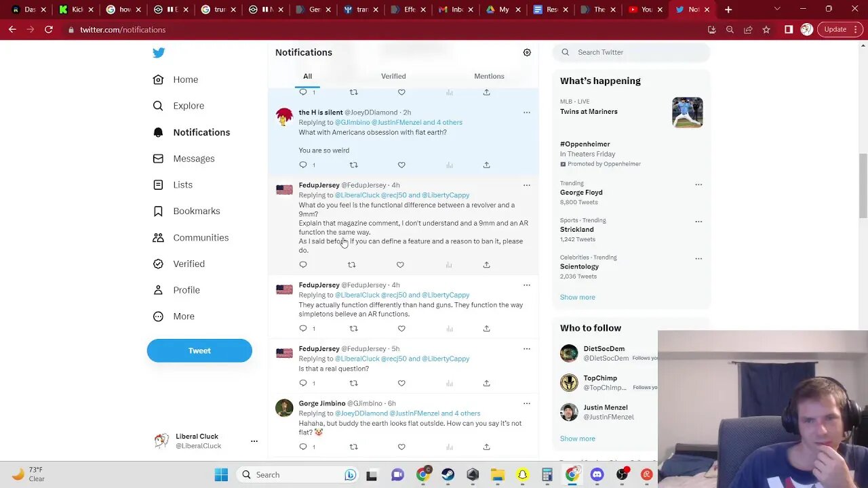Viewport: 868px width, 488px height.
Task: Open the George Floyd trending topic
Action: tap(581, 192)
